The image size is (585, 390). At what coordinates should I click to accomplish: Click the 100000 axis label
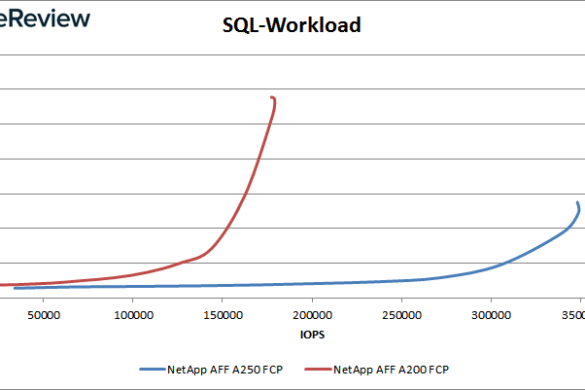tap(133, 315)
